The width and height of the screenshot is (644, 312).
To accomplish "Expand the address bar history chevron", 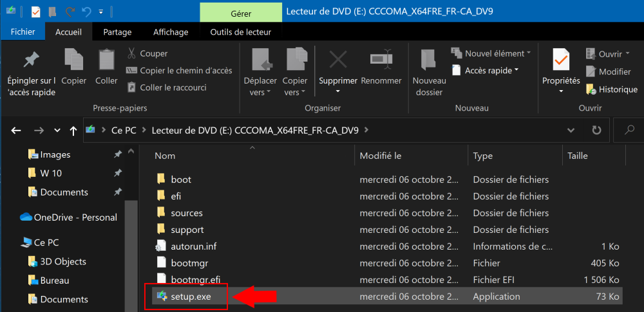I will click(x=571, y=130).
